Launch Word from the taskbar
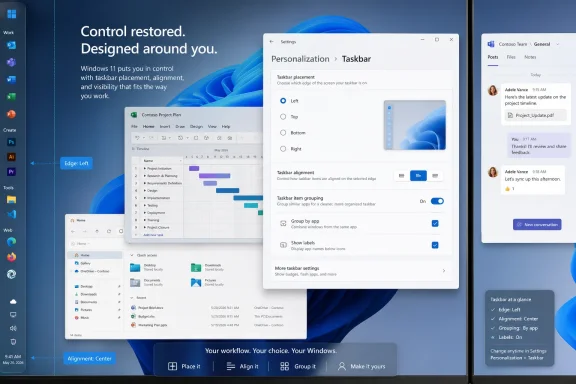This screenshot has height=384, width=576. 11,79
